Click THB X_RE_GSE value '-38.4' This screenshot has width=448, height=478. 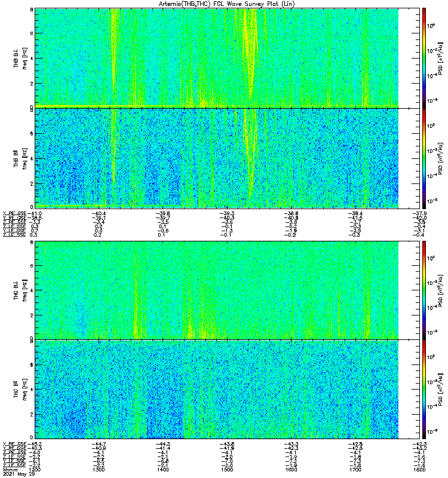[x=355, y=213]
